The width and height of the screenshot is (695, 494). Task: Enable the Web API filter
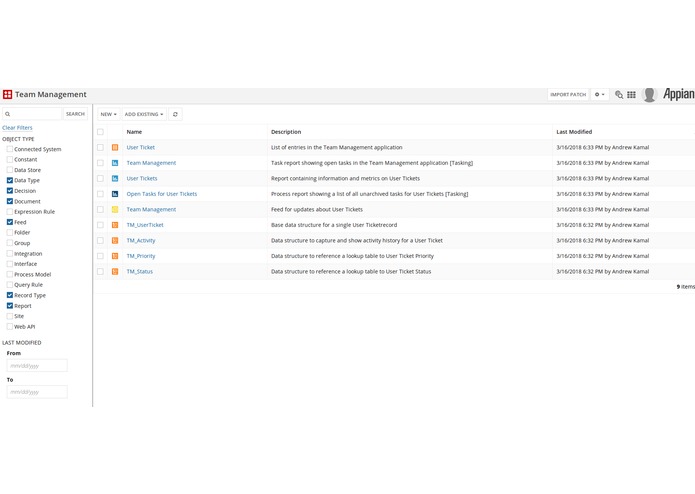pyautogui.click(x=10, y=327)
